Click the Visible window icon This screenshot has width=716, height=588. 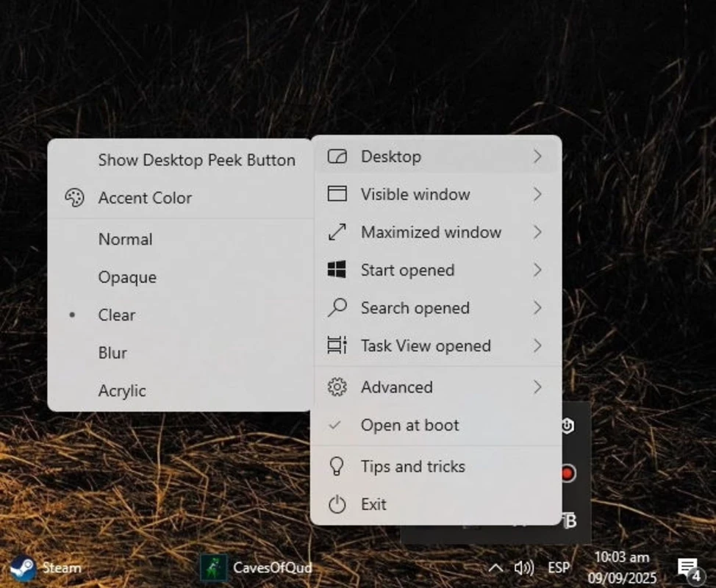(x=337, y=194)
